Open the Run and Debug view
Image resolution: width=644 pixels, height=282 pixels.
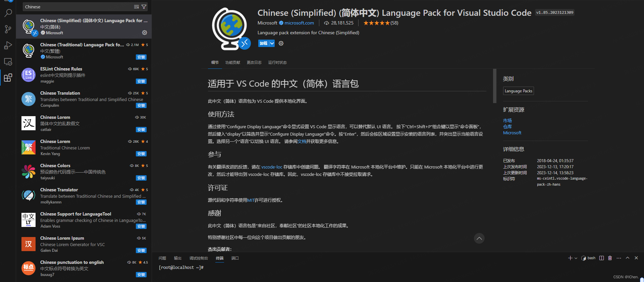tap(8, 45)
